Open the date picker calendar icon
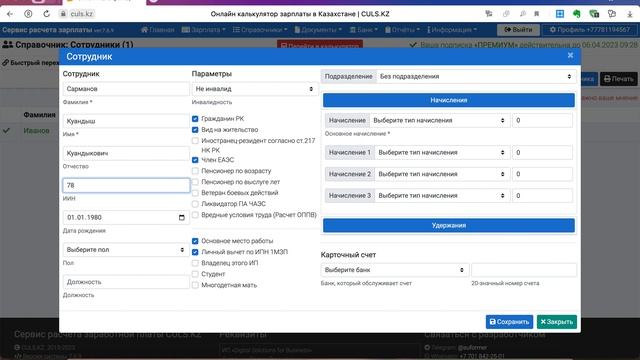Viewport: 640px width, 360px height. click(x=182, y=218)
